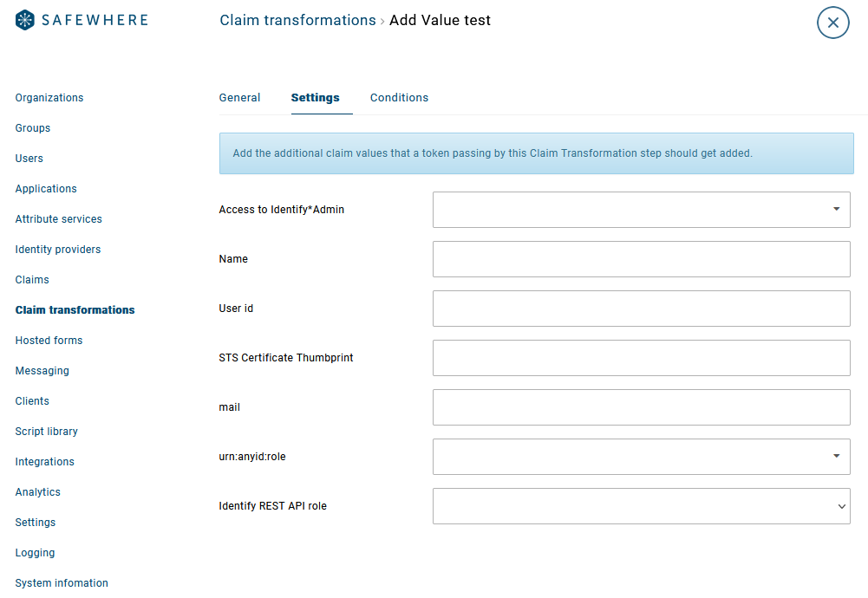Click the 'Access to Identify*Admin' label
Screen dimensions: 868x598
point(281,210)
